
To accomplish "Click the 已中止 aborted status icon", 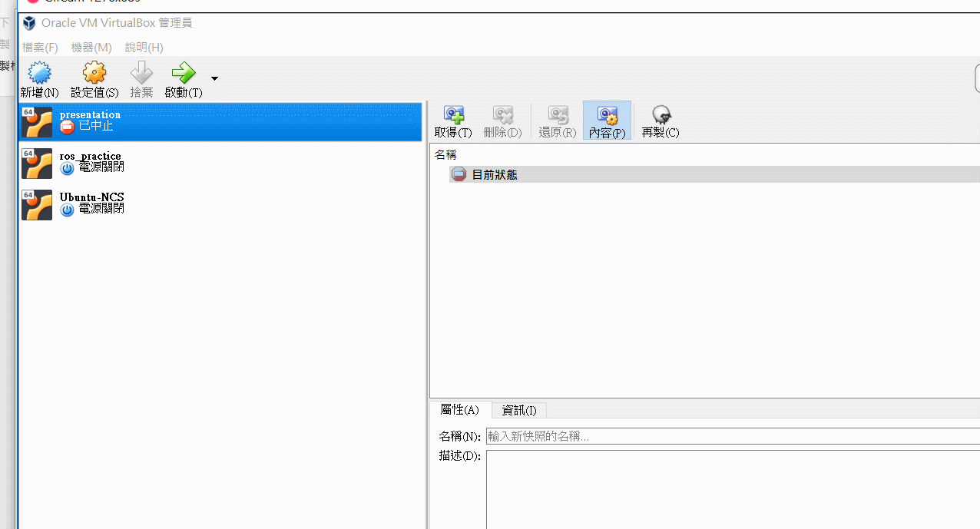I will click(x=68, y=127).
